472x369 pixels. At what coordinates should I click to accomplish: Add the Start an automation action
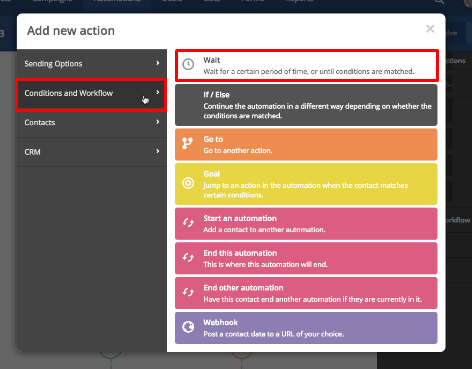tap(306, 224)
